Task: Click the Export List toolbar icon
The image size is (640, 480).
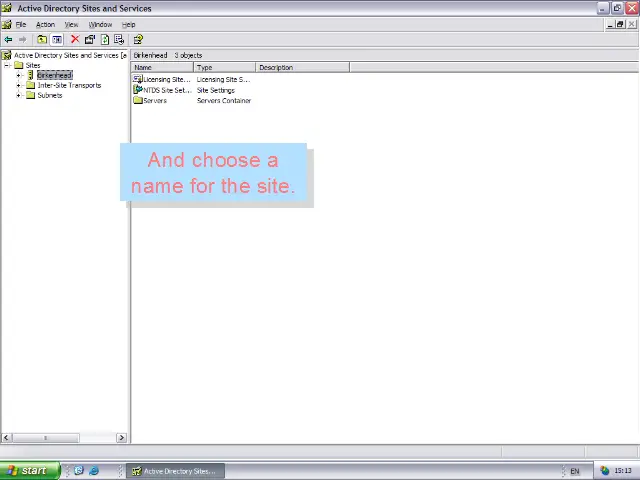Action: [x=119, y=40]
